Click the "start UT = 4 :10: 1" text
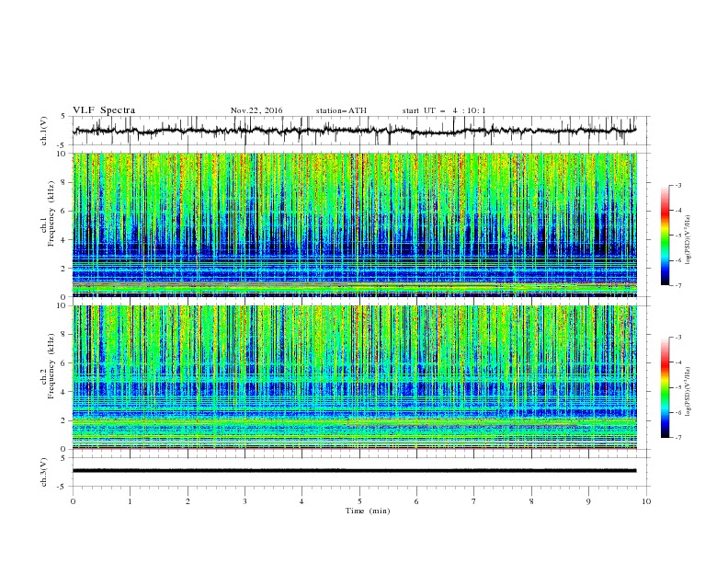The image size is (728, 563). [444, 110]
